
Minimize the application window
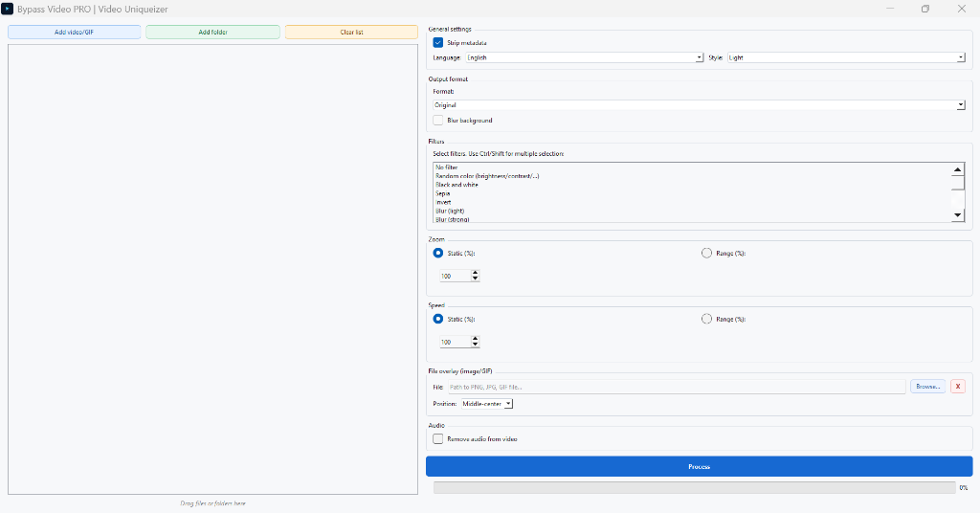point(890,9)
